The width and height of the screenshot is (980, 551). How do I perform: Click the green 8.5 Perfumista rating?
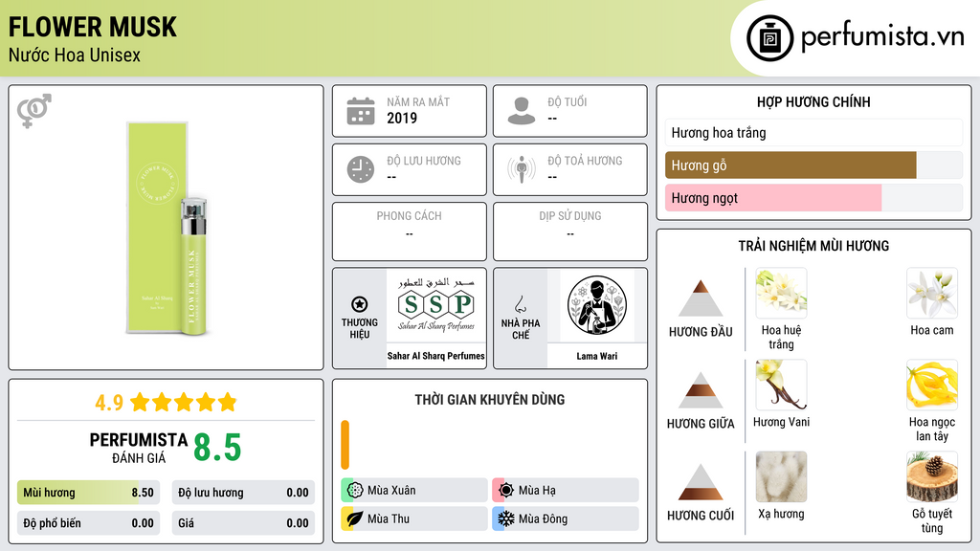coord(217,448)
